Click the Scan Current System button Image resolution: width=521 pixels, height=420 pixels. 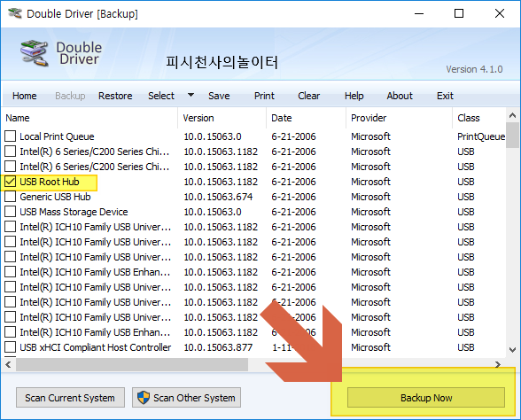[x=70, y=397]
